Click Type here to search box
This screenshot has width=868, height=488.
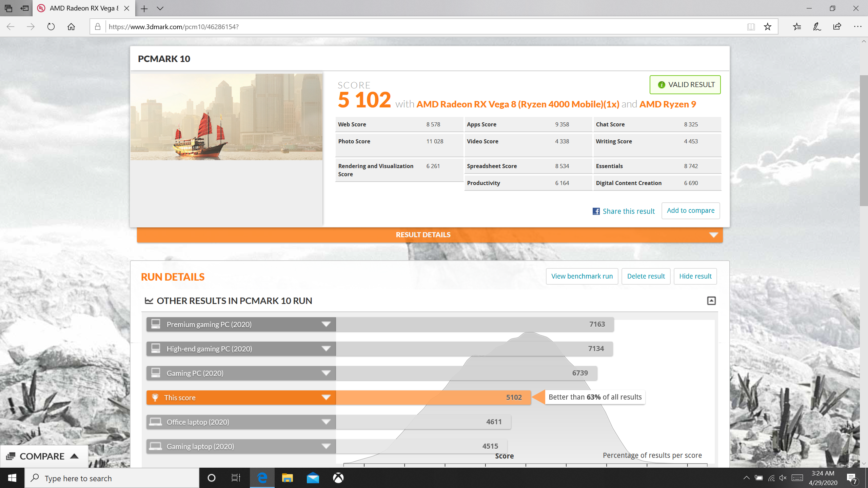tap(112, 478)
